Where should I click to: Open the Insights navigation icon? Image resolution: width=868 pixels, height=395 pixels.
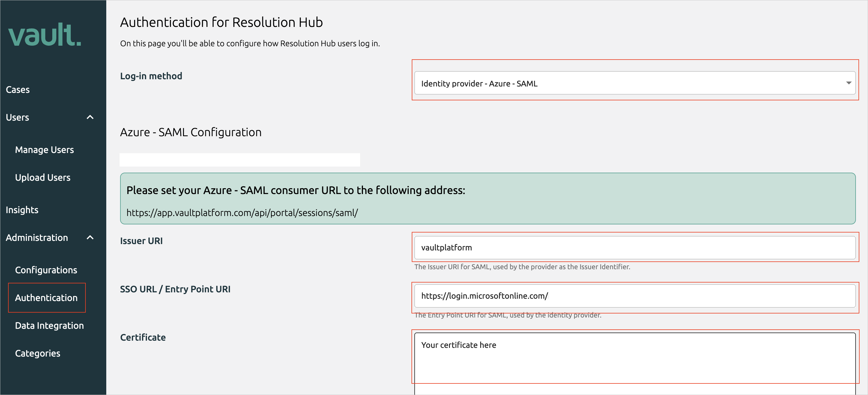(x=22, y=210)
